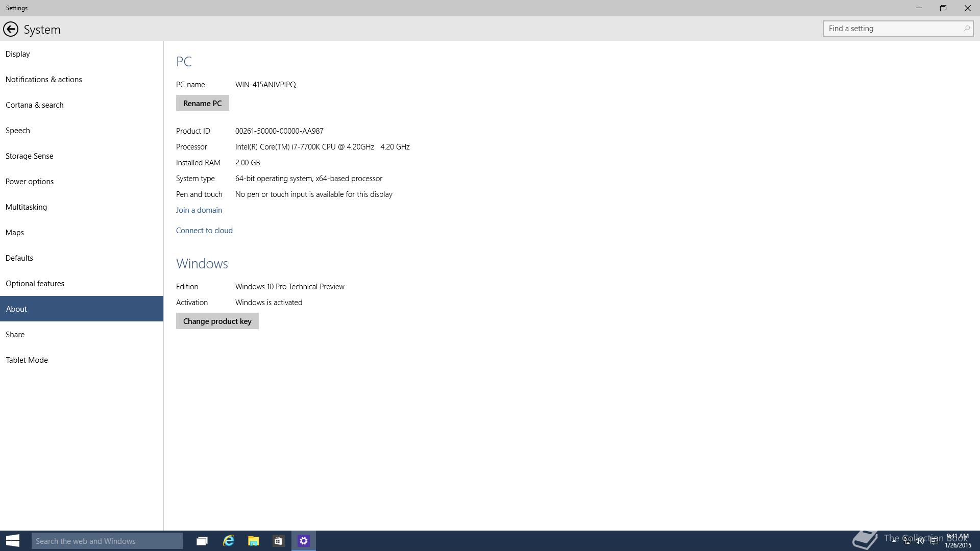
Task: Select Optional features in the sidebar
Action: coord(82,283)
